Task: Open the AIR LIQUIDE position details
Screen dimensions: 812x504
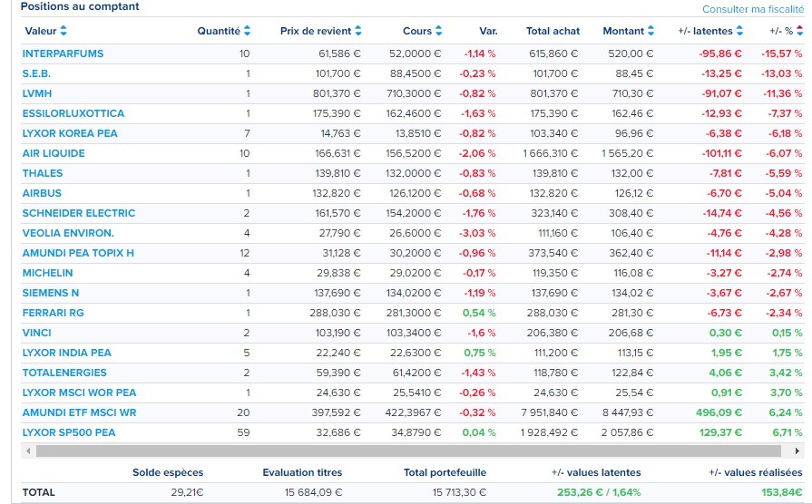Action: [x=54, y=153]
